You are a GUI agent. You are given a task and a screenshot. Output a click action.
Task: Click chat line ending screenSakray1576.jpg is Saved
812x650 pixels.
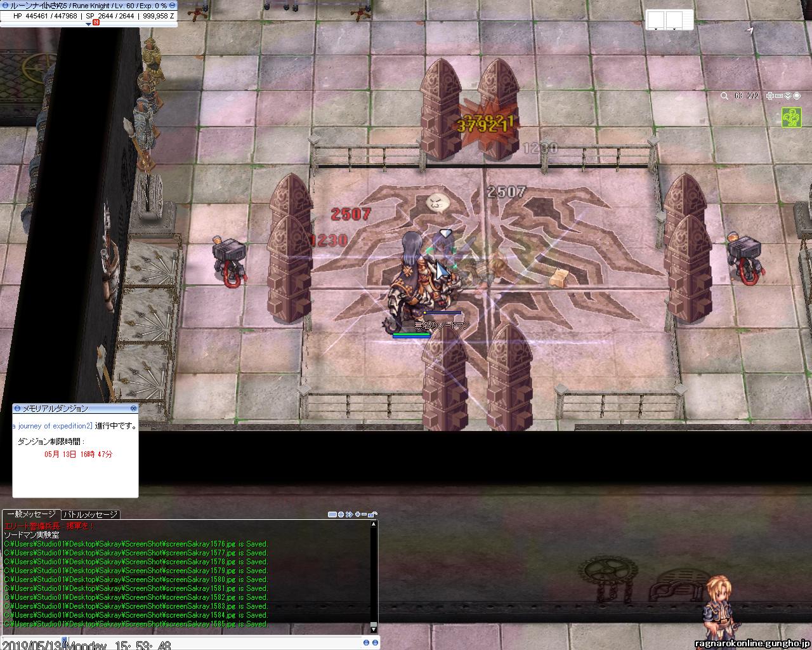click(x=136, y=544)
